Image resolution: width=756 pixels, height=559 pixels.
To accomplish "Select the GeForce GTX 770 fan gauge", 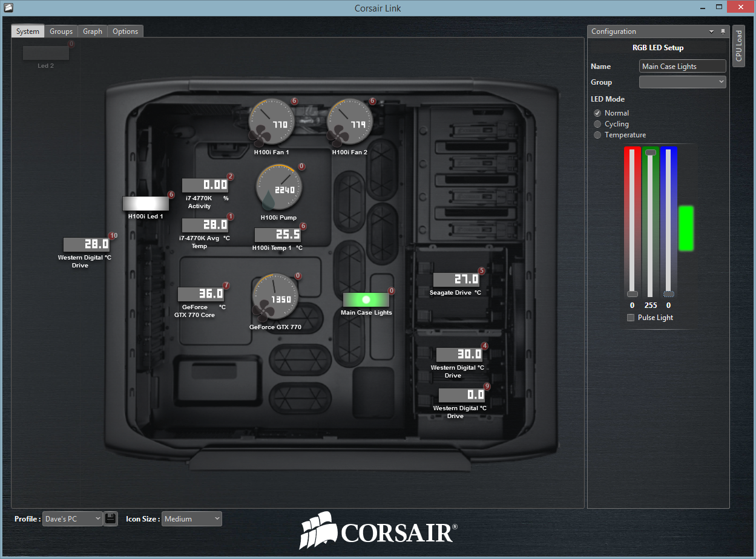I will [275, 298].
